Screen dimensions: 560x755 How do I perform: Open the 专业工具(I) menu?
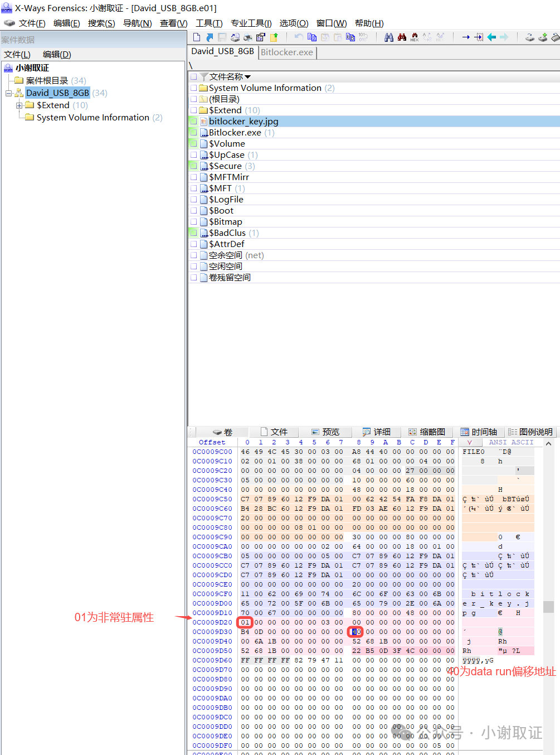[x=251, y=23]
